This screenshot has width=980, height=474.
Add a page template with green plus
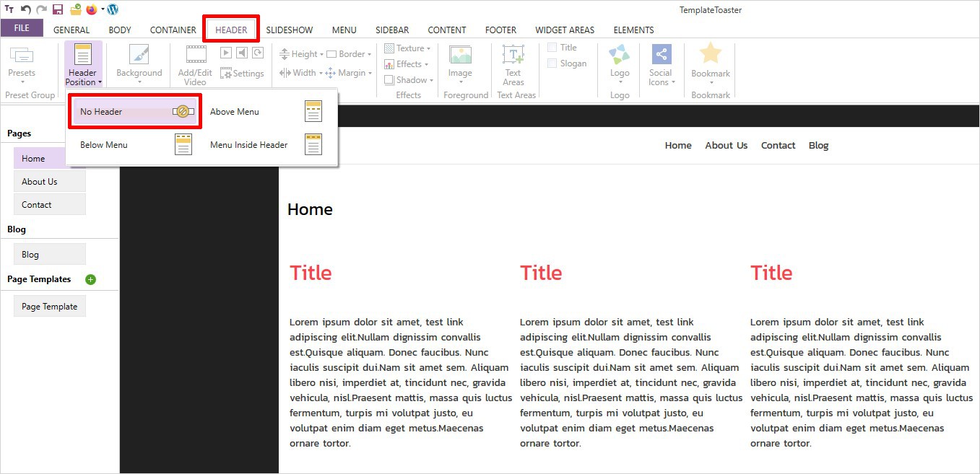tap(90, 279)
